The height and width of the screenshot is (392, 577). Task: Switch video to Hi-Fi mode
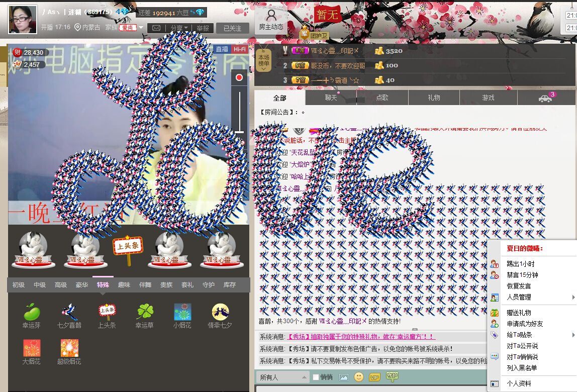[x=239, y=49]
